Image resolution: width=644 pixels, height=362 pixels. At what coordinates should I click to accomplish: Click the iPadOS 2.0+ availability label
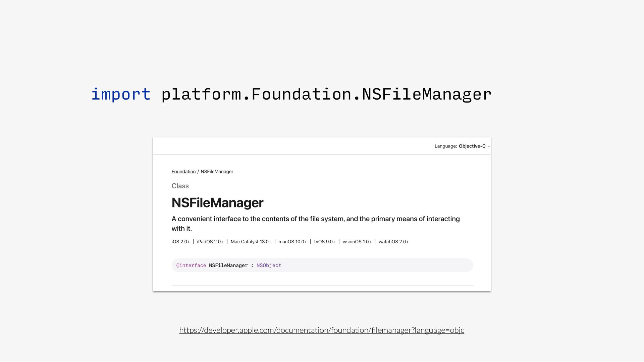tap(210, 242)
